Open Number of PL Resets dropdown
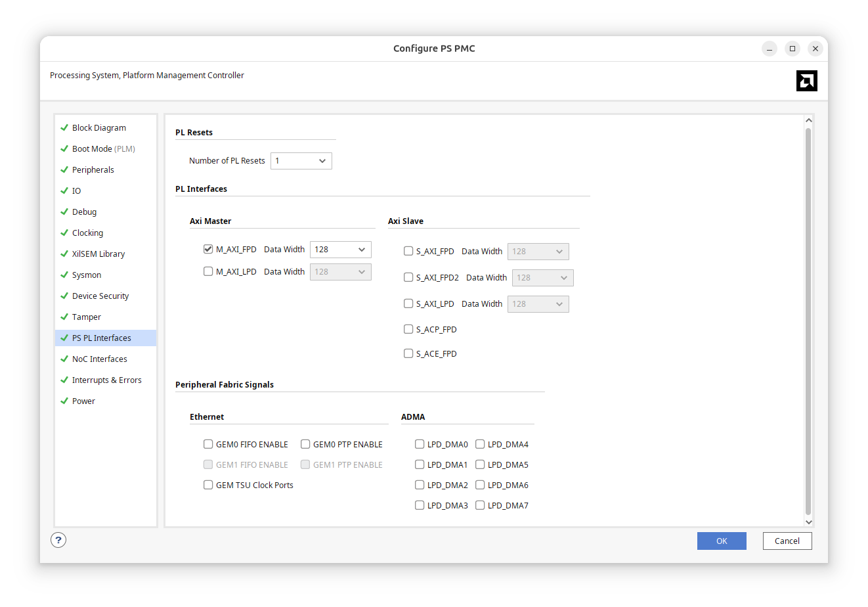 tap(301, 161)
